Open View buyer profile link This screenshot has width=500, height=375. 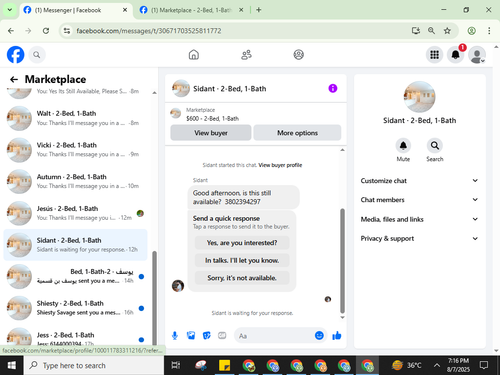coord(280,165)
